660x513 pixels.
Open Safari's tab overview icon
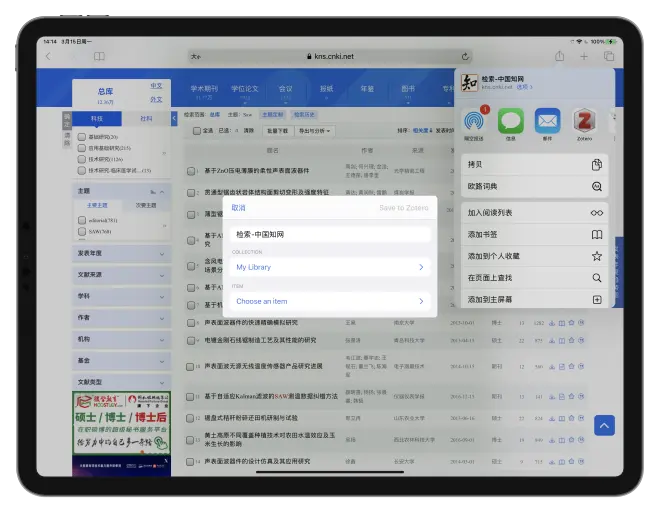609,56
